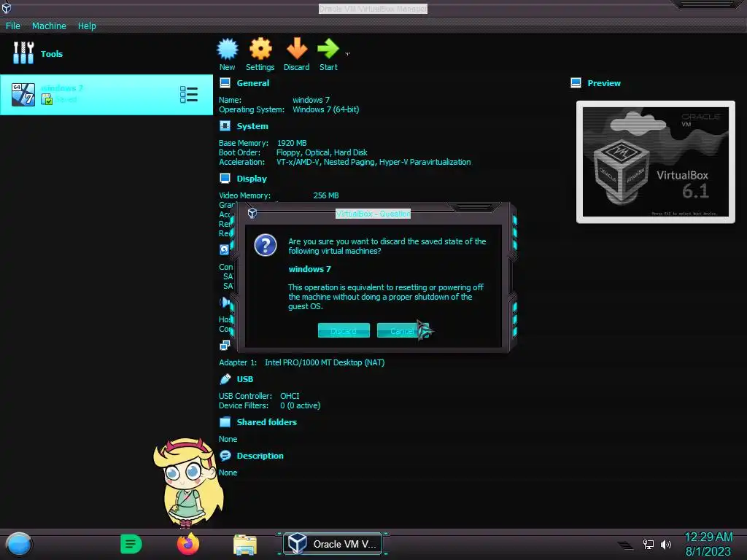Click the Preview panel monitor icon
Viewport: 747px width, 560px height.
[576, 83]
